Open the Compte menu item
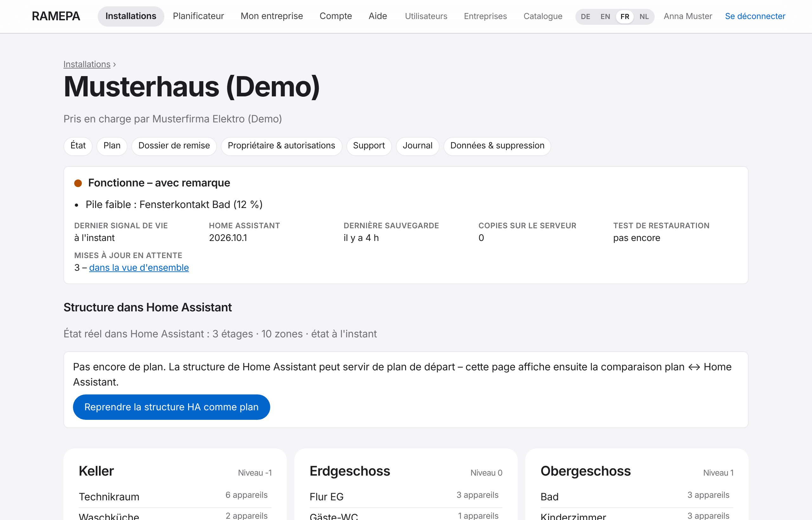The height and width of the screenshot is (520, 812). tap(336, 16)
